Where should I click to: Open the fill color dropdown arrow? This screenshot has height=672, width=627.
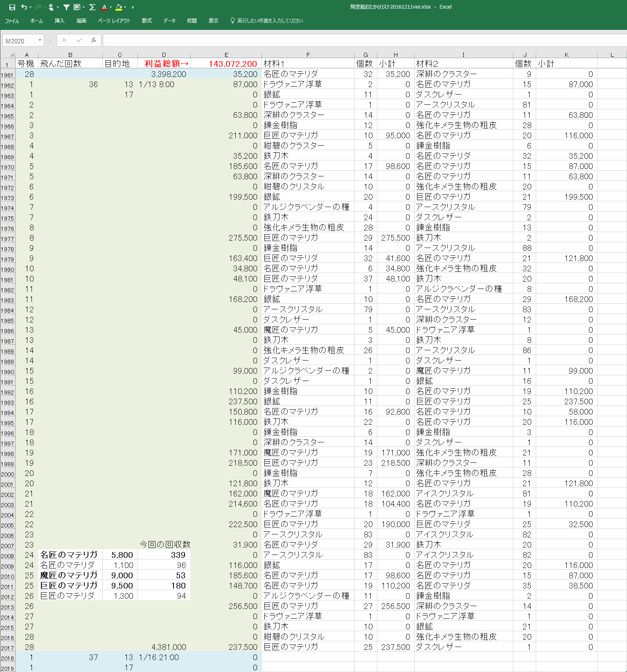[x=125, y=7]
